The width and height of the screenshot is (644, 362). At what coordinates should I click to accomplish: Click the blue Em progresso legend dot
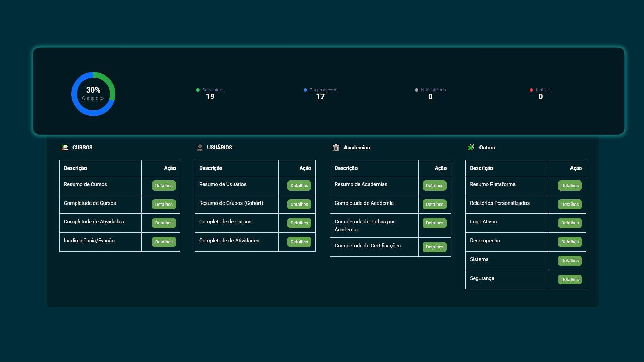[x=305, y=90]
